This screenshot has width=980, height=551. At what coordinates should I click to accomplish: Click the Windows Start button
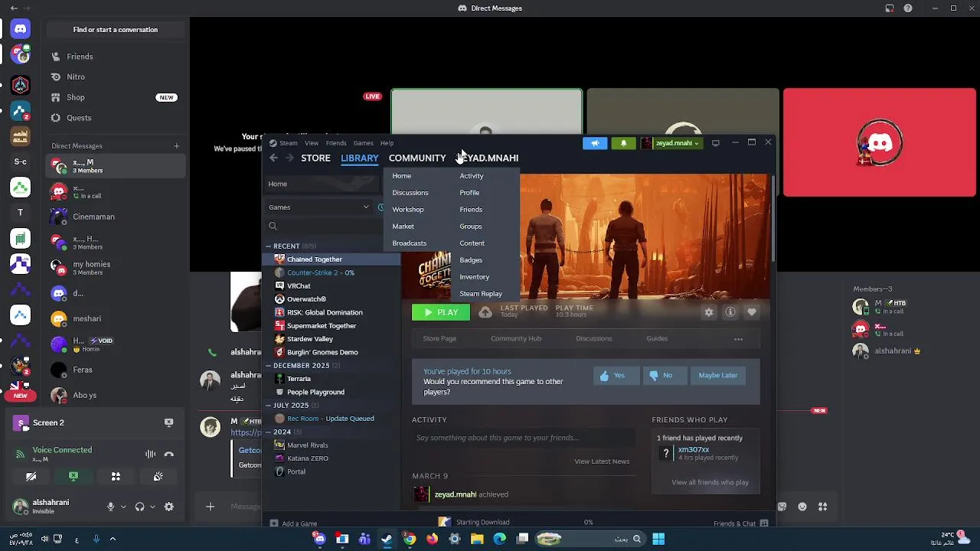point(658,539)
